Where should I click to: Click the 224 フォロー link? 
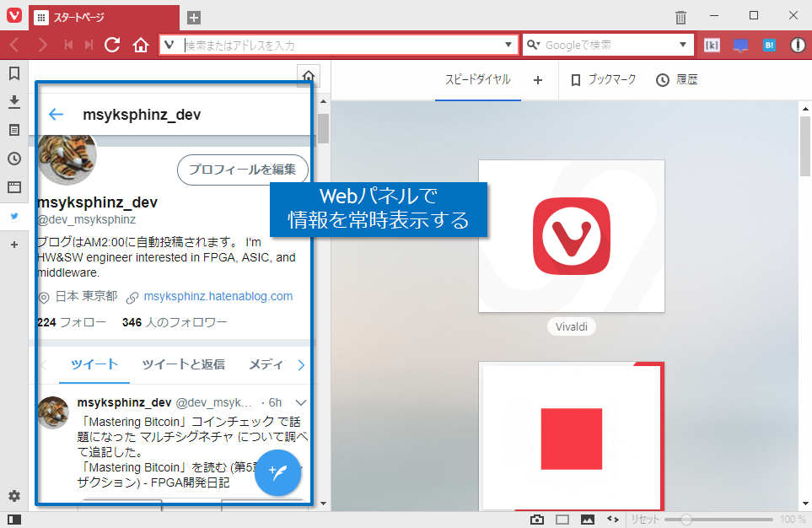click(x=72, y=322)
